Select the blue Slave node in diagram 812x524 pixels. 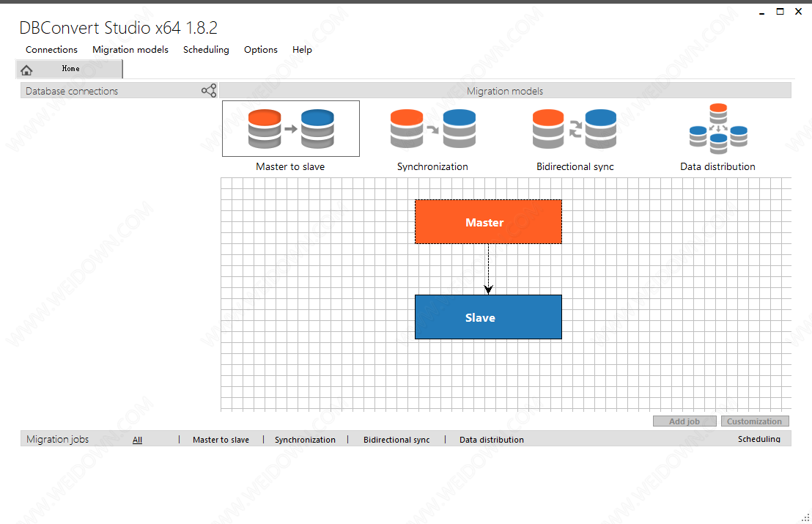tap(488, 317)
